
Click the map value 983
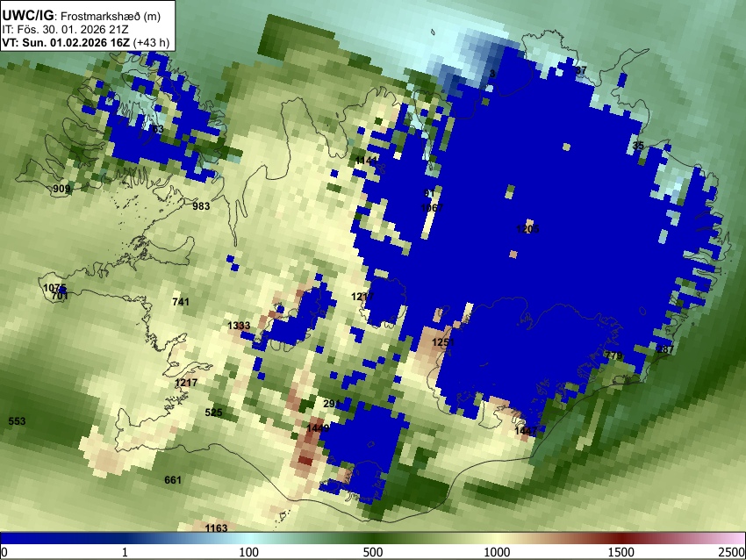pos(201,206)
